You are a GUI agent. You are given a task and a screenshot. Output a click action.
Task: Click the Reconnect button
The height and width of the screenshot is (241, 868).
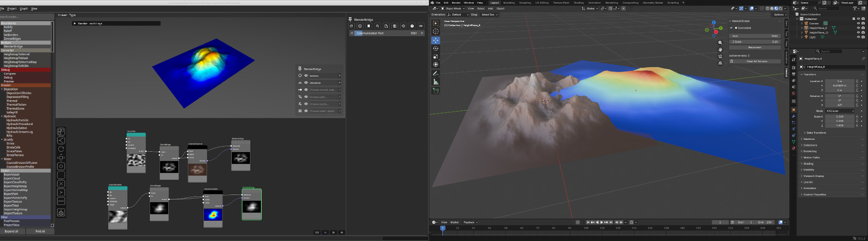pyautogui.click(x=755, y=47)
